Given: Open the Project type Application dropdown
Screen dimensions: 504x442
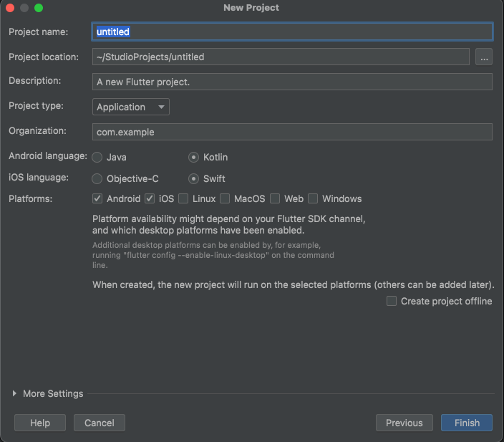Looking at the screenshot, I should [130, 107].
